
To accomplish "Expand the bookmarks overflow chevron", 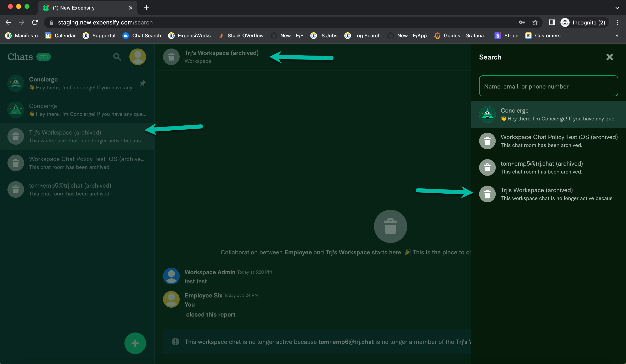I will pyautogui.click(x=617, y=35).
